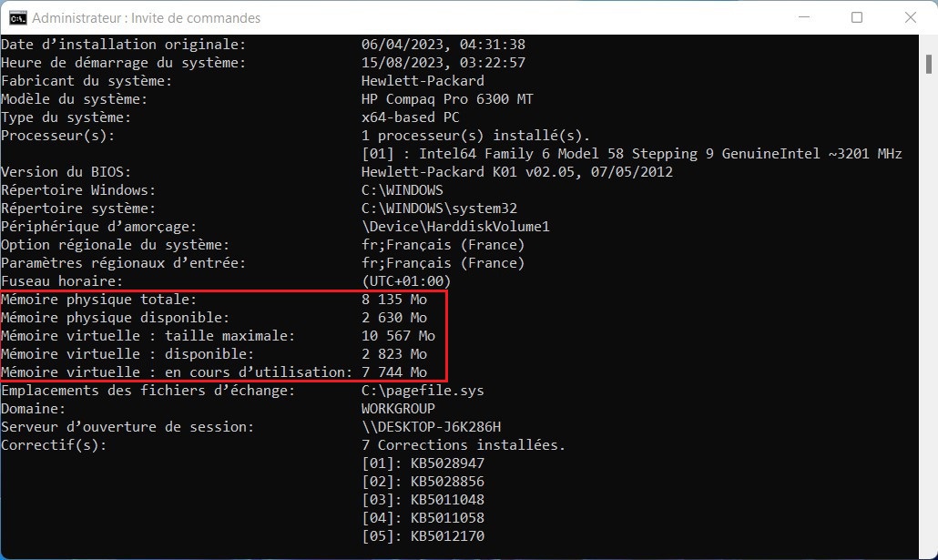938x560 pixels.
Task: Click the KB5028947 hotfix entry
Action: click(x=447, y=463)
